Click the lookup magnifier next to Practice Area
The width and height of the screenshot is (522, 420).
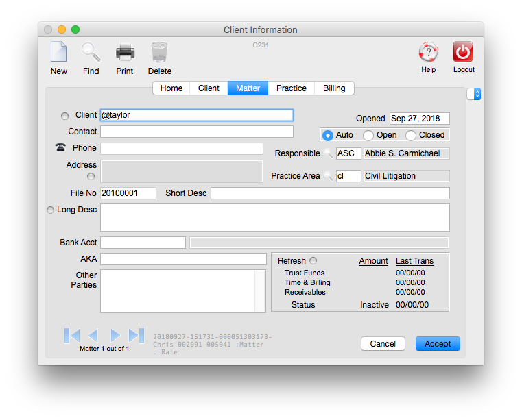pos(329,176)
